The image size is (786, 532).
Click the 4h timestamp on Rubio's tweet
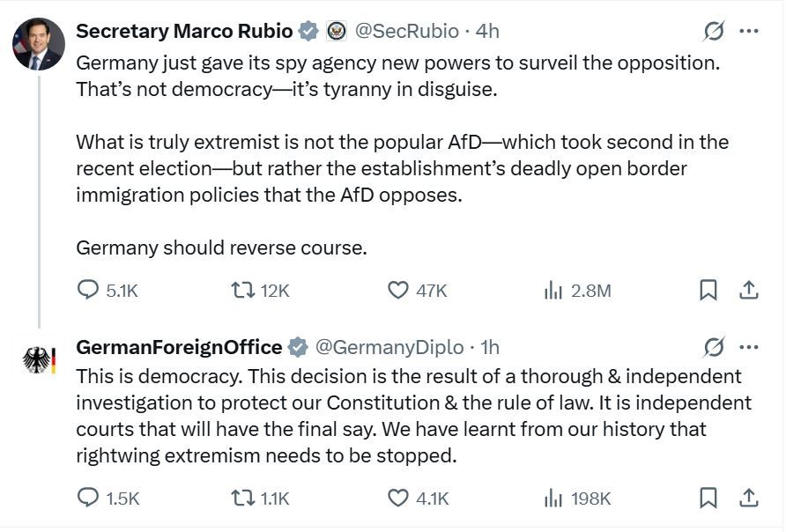(x=484, y=30)
